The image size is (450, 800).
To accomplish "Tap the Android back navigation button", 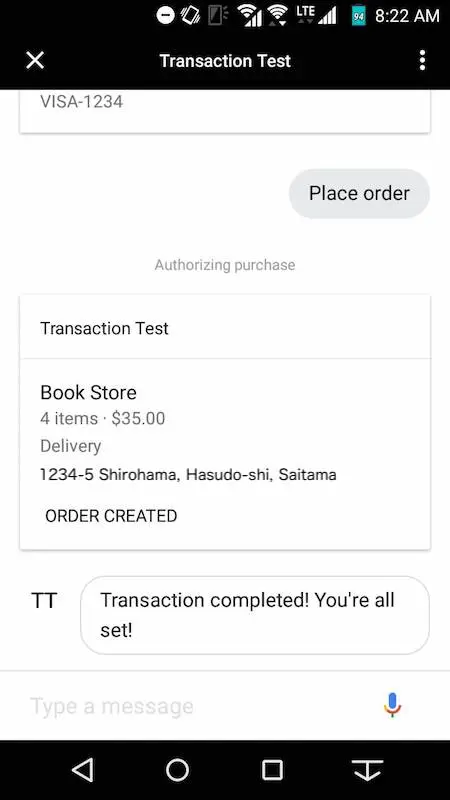I will click(x=83, y=769).
